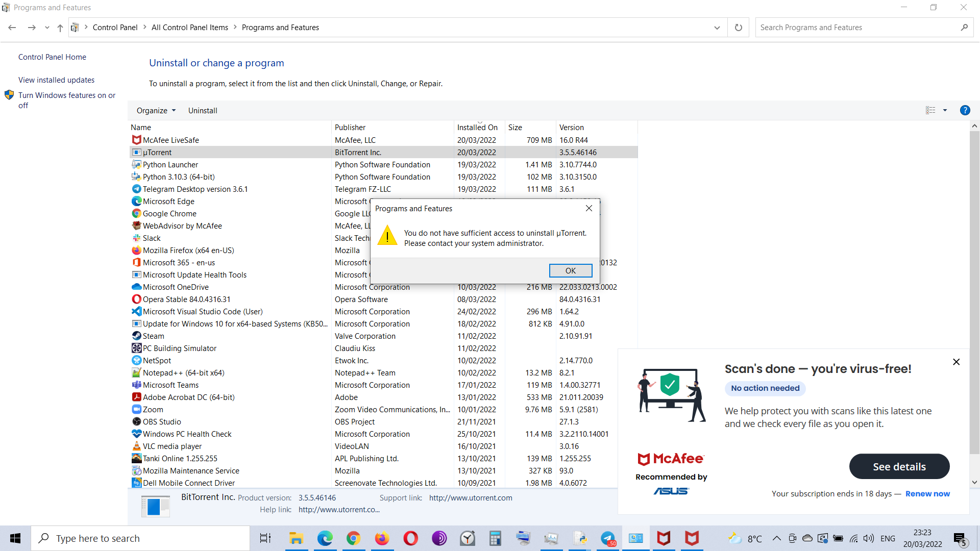Select OBS Studio icon in list

136,421
